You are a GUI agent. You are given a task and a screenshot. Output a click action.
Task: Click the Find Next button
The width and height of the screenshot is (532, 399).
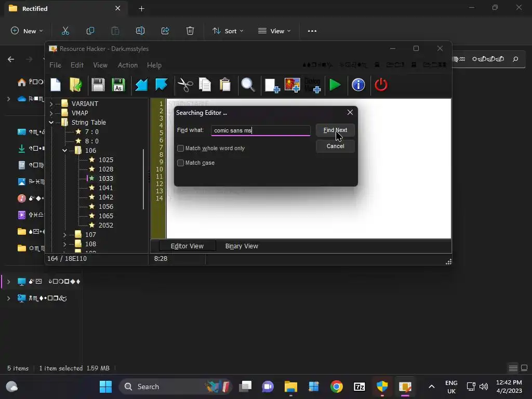[x=335, y=130]
